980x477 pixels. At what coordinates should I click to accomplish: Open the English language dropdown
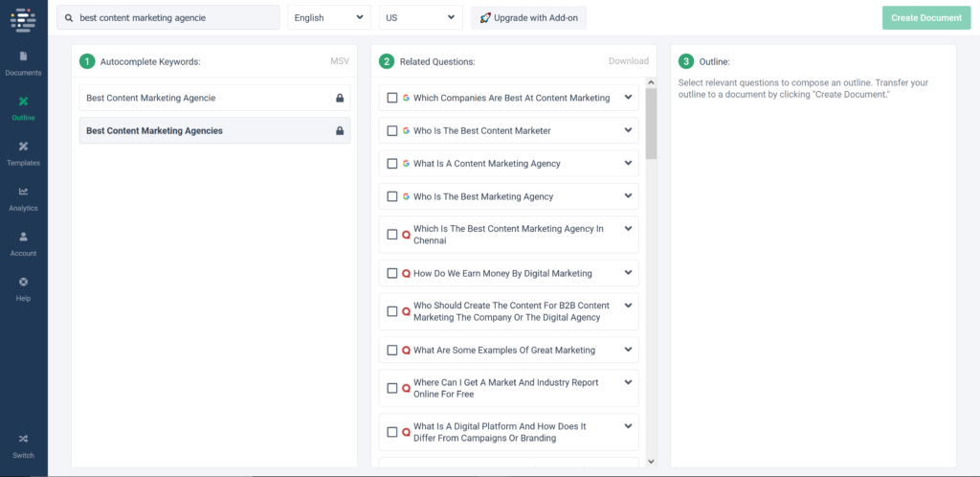[329, 17]
